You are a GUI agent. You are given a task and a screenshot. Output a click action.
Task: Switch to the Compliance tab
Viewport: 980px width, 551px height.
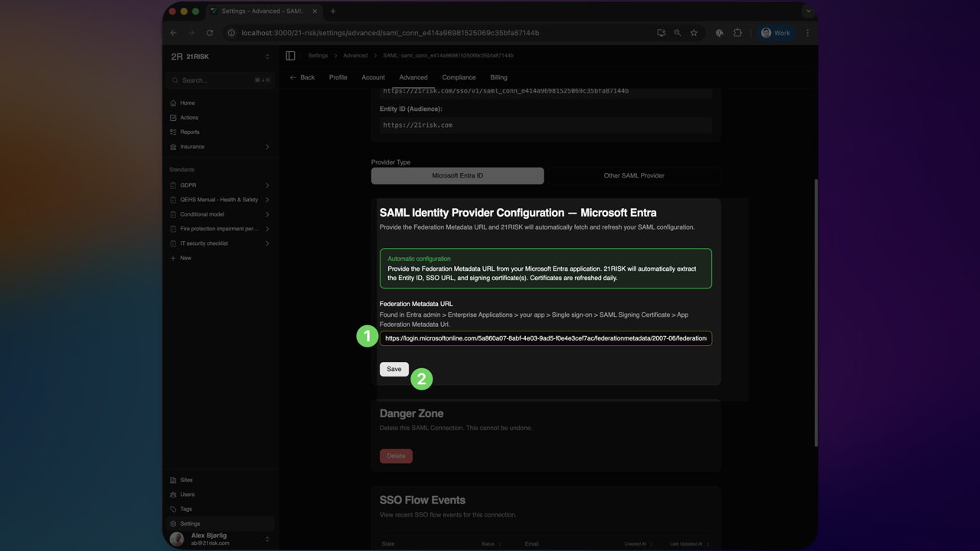[459, 77]
